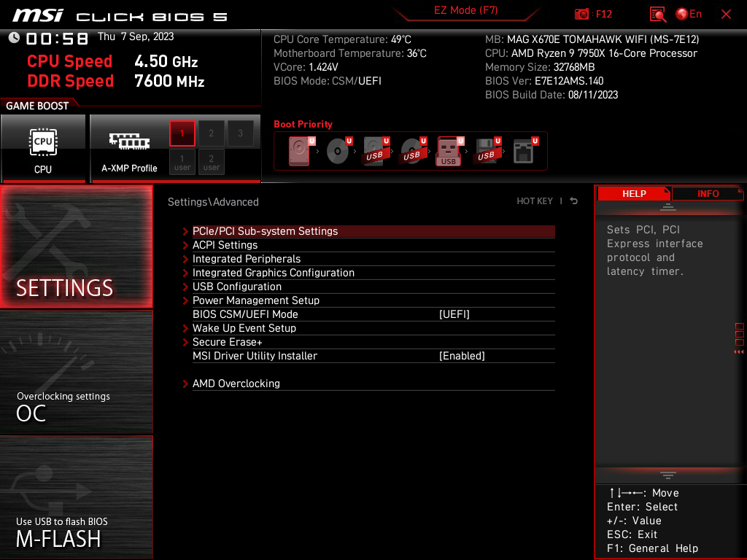Expand Secure Erase+ arrow

[x=185, y=343]
